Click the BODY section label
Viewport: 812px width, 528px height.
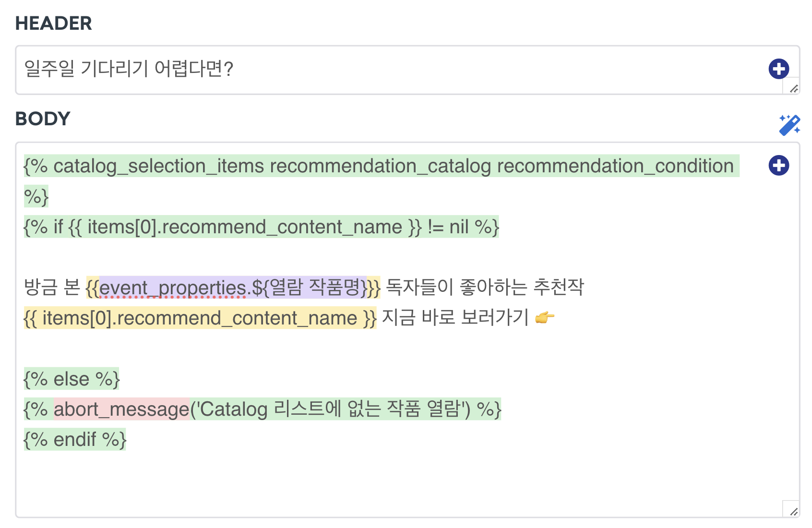(43, 119)
